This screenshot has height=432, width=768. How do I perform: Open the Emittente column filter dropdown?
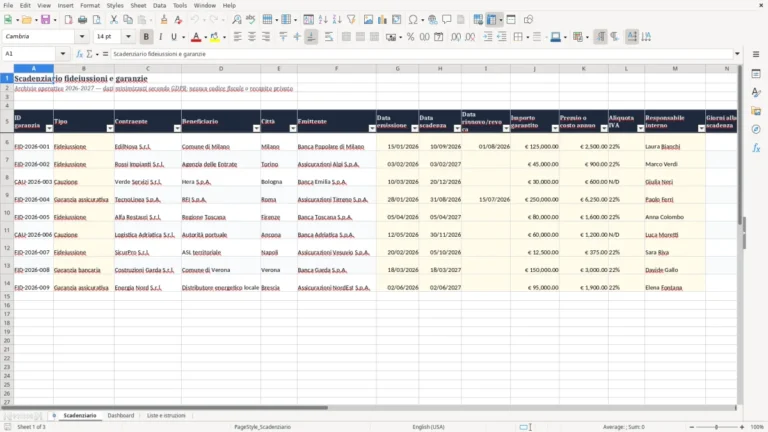[372, 128]
